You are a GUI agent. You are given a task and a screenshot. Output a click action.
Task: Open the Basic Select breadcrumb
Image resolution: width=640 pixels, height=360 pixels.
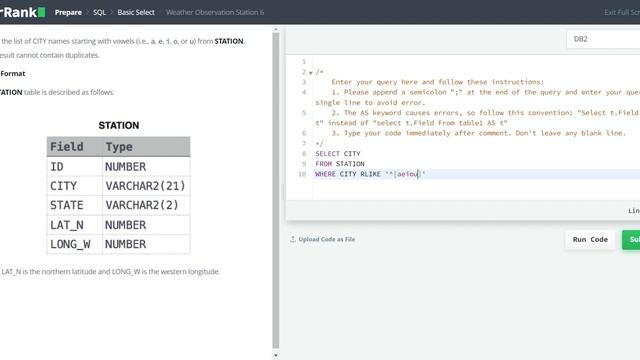point(136,12)
